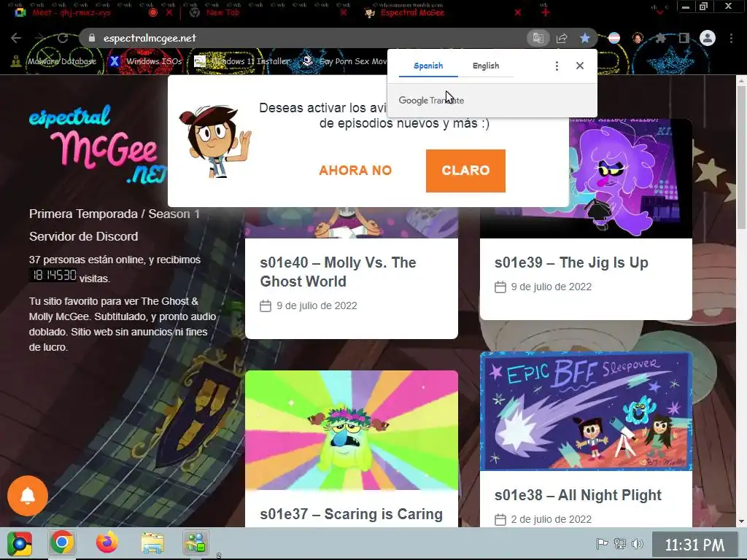Click the network tray icon
The height and width of the screenshot is (560, 747).
tap(620, 543)
